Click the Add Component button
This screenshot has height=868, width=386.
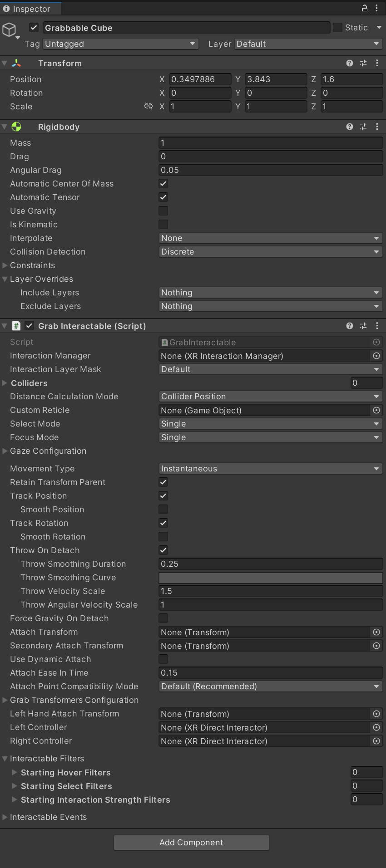(x=191, y=843)
